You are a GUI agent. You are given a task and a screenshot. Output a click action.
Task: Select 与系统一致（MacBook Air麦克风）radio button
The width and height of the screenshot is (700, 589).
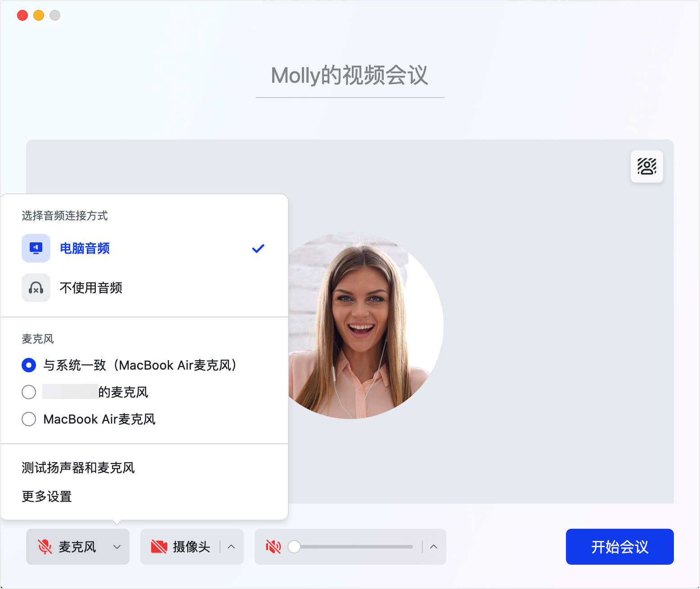tap(28, 365)
